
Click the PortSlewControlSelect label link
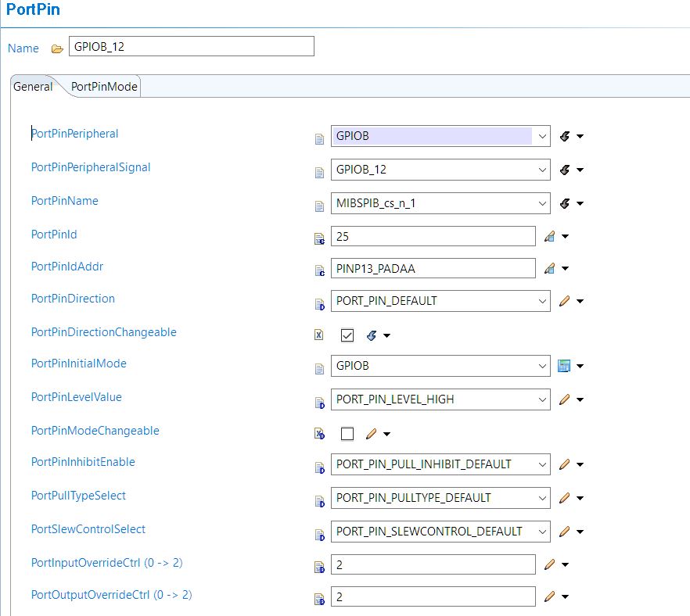click(88, 529)
